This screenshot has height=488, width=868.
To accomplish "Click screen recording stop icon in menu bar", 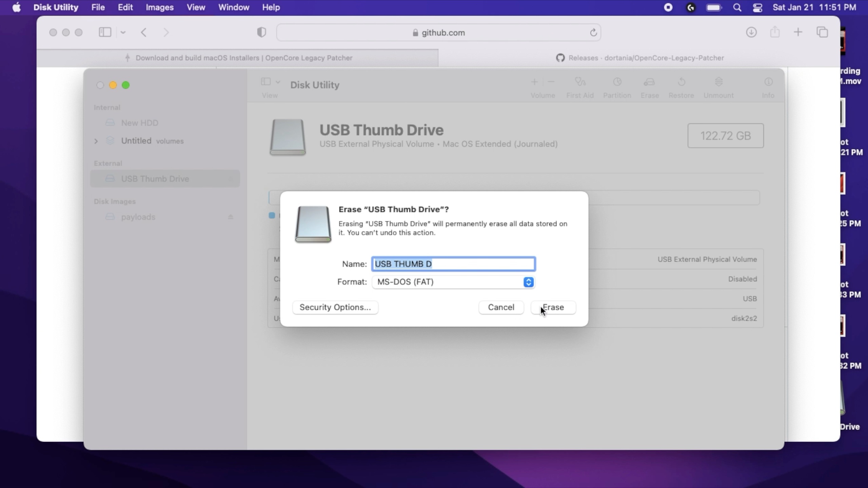I will [x=668, y=7].
